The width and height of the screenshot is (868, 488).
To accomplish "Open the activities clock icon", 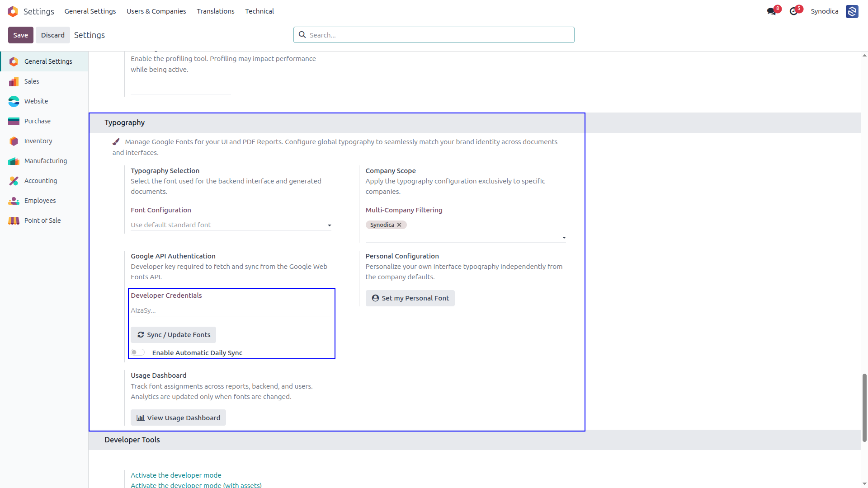I will pos(793,11).
